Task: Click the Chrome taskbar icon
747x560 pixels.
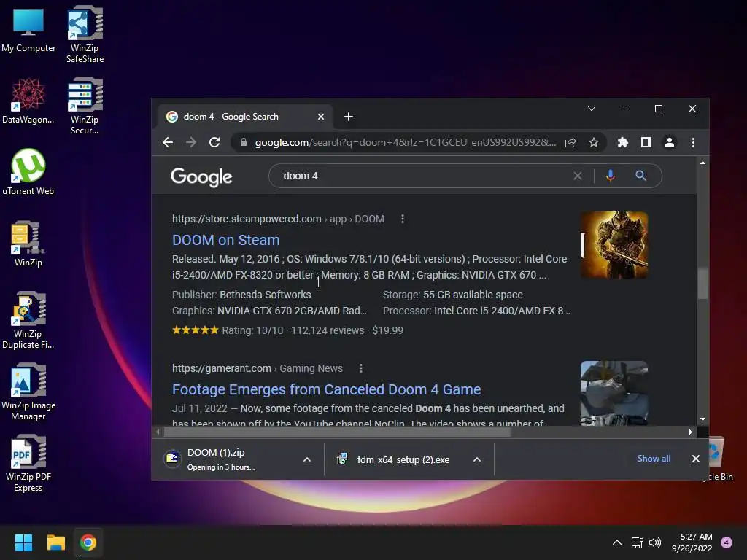Action: point(88,542)
